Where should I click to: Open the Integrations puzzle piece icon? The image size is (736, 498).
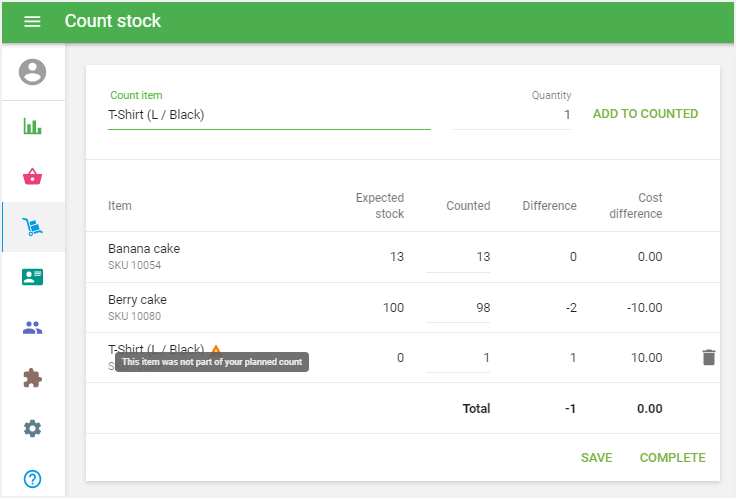[33, 378]
